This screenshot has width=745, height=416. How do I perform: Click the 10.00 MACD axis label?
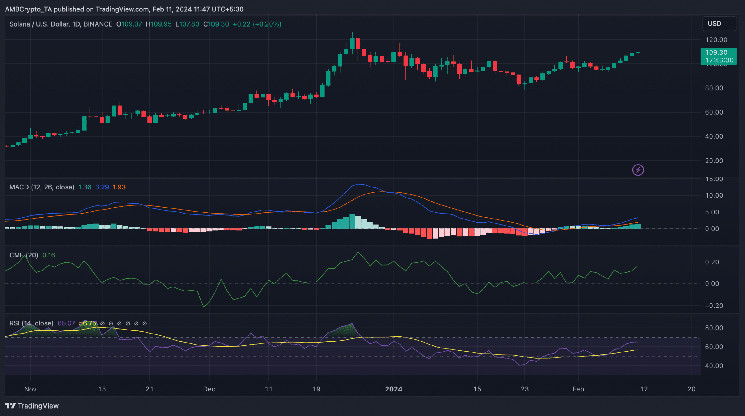pyautogui.click(x=715, y=196)
